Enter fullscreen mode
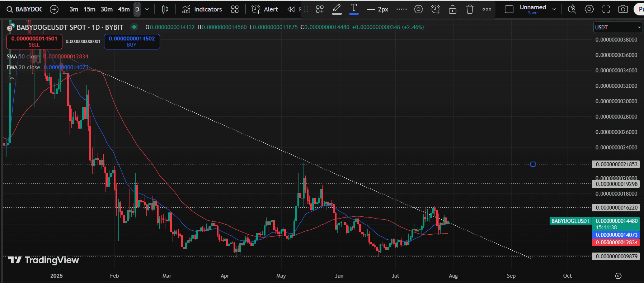 [606, 9]
